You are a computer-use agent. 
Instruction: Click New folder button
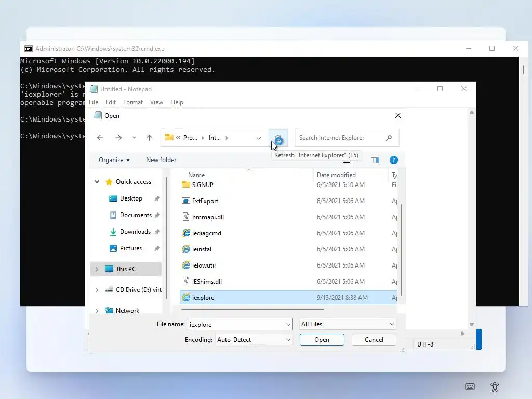(x=161, y=160)
